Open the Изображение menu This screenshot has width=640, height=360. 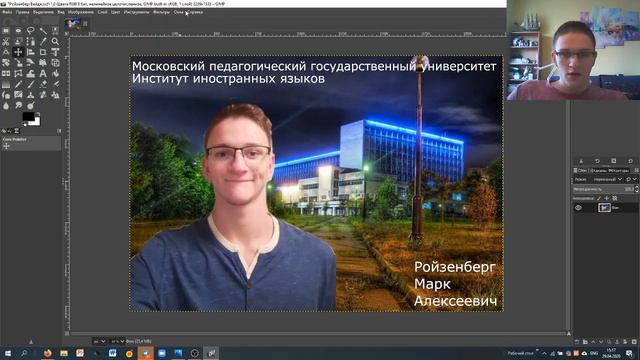[81, 12]
